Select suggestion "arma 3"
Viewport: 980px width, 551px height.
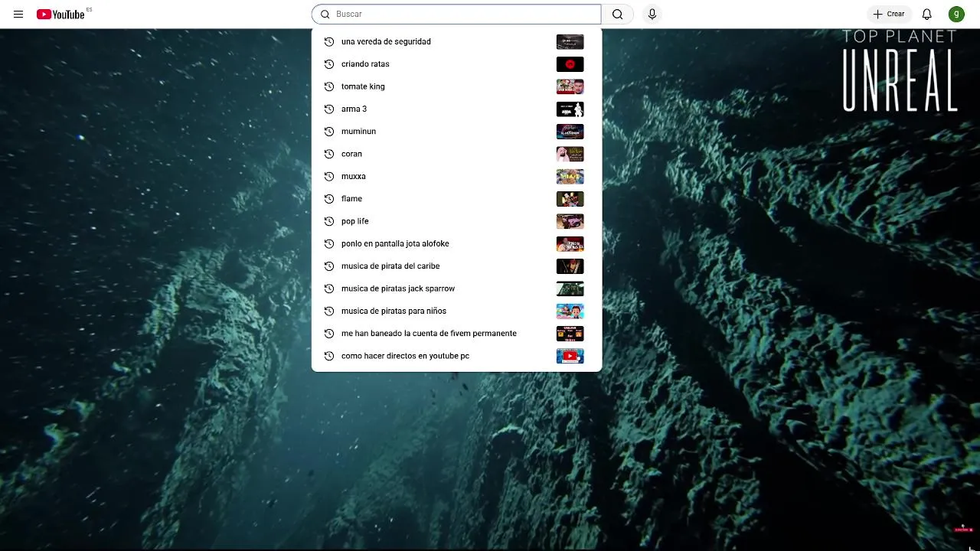[456, 109]
